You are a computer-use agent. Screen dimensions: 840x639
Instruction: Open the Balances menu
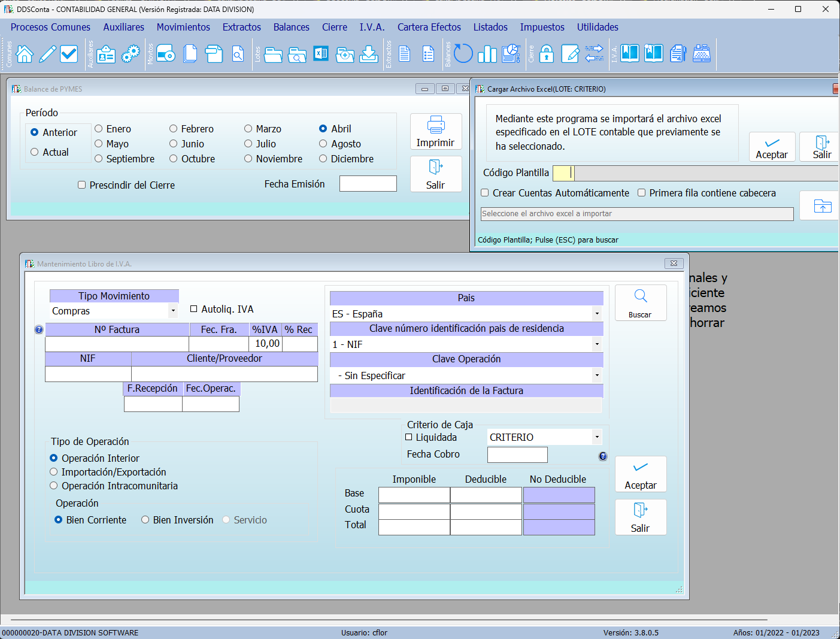[x=292, y=27]
